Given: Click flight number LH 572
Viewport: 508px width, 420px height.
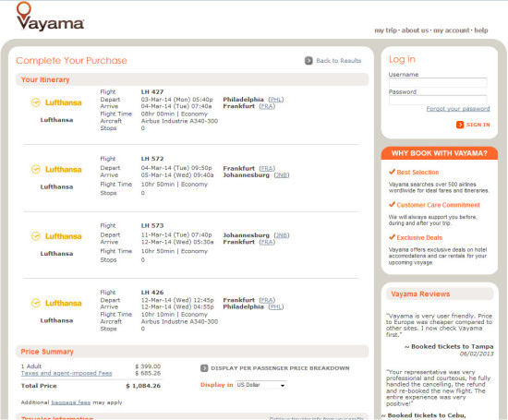Looking at the screenshot, I should pyautogui.click(x=152, y=159).
